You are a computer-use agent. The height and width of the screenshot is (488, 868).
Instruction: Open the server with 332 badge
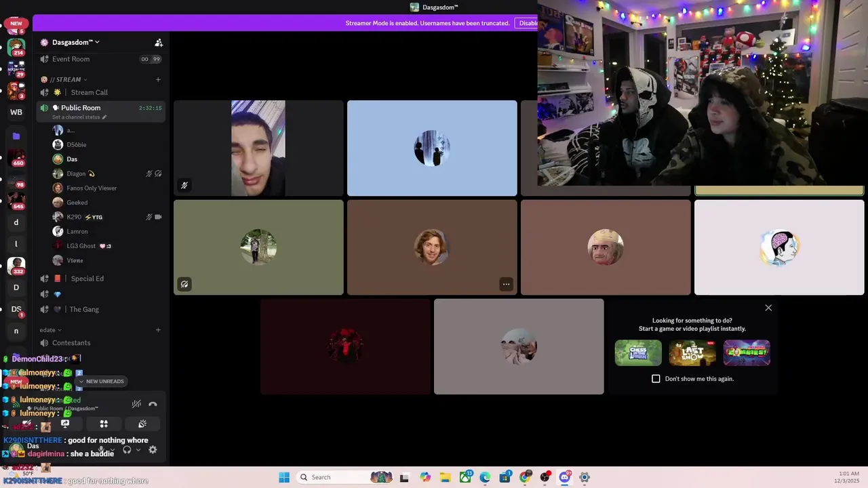click(16, 266)
